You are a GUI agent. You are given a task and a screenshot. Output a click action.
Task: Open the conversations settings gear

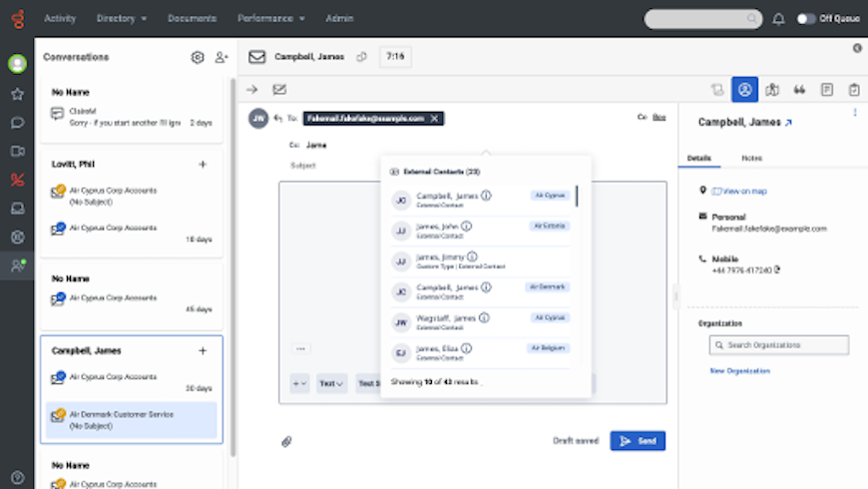[x=198, y=58]
